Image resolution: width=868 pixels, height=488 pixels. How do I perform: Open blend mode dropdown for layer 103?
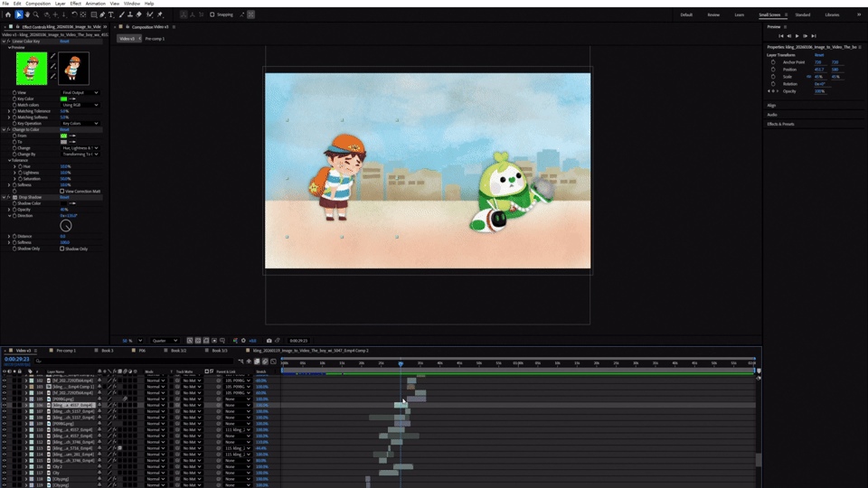click(x=156, y=387)
